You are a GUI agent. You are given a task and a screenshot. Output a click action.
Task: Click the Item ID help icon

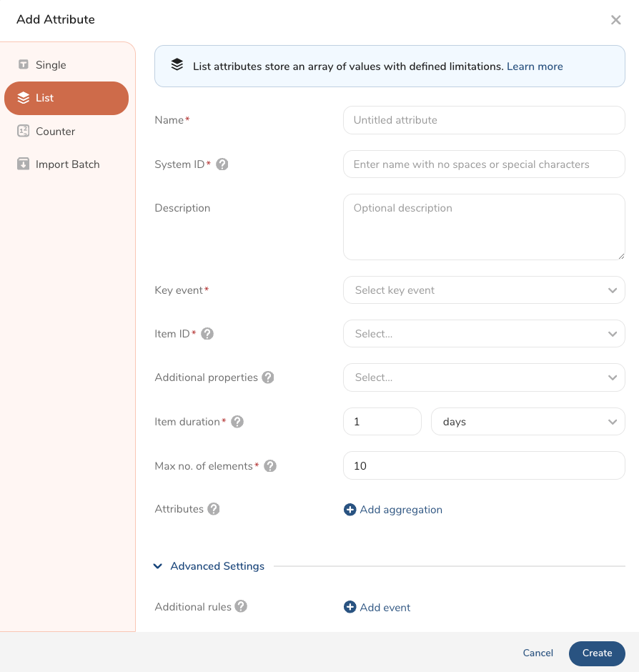(x=207, y=334)
